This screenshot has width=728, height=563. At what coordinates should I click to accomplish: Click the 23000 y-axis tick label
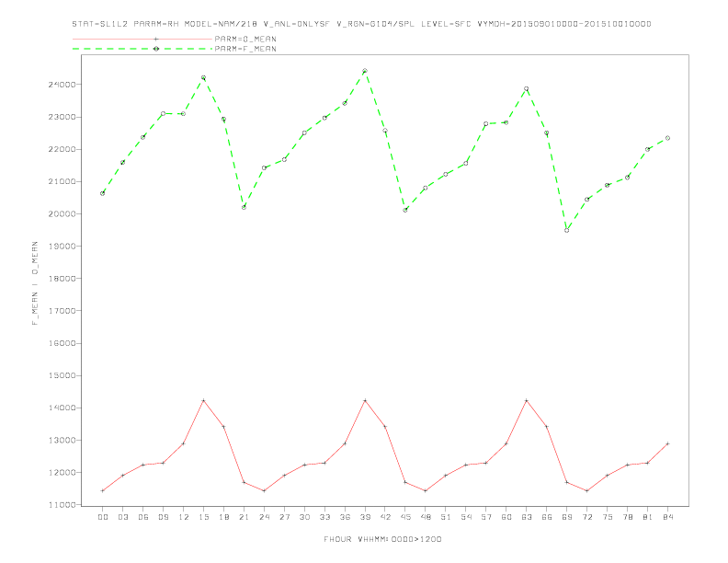(63, 117)
